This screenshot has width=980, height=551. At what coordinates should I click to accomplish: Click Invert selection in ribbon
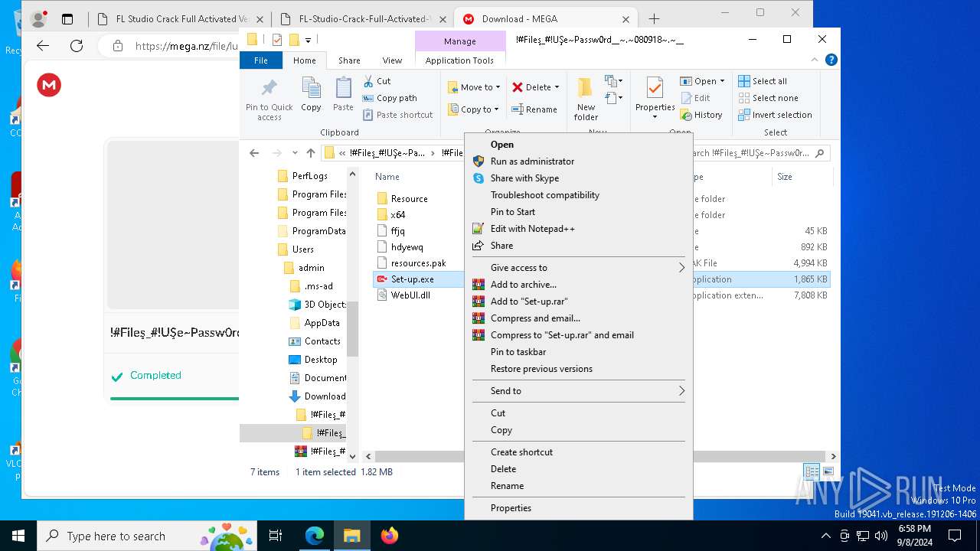[775, 115]
